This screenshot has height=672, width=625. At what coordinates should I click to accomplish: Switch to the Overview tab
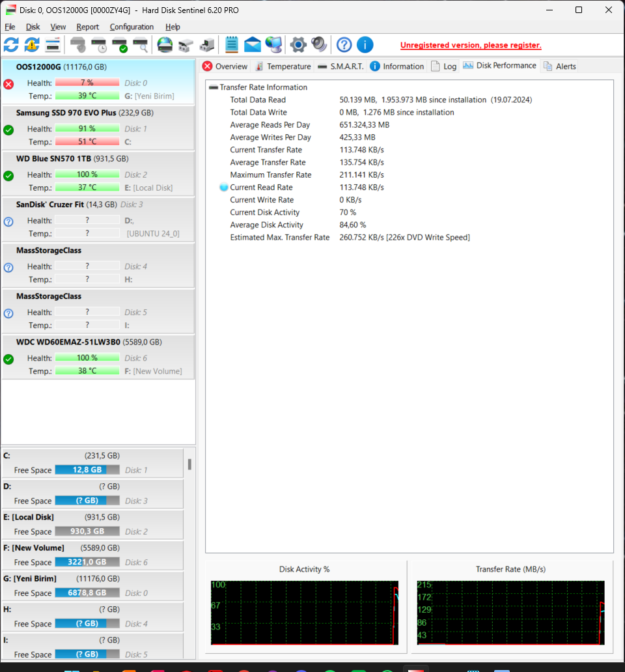click(225, 66)
